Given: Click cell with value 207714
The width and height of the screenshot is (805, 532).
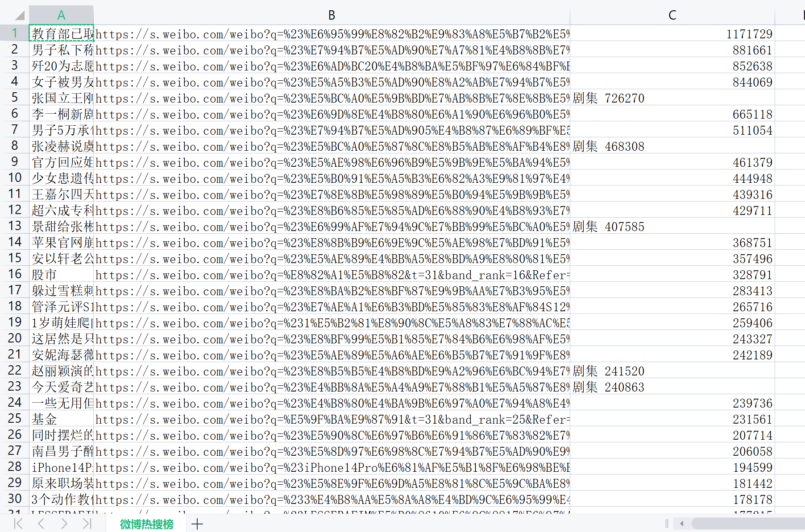Looking at the screenshot, I should (672, 435).
